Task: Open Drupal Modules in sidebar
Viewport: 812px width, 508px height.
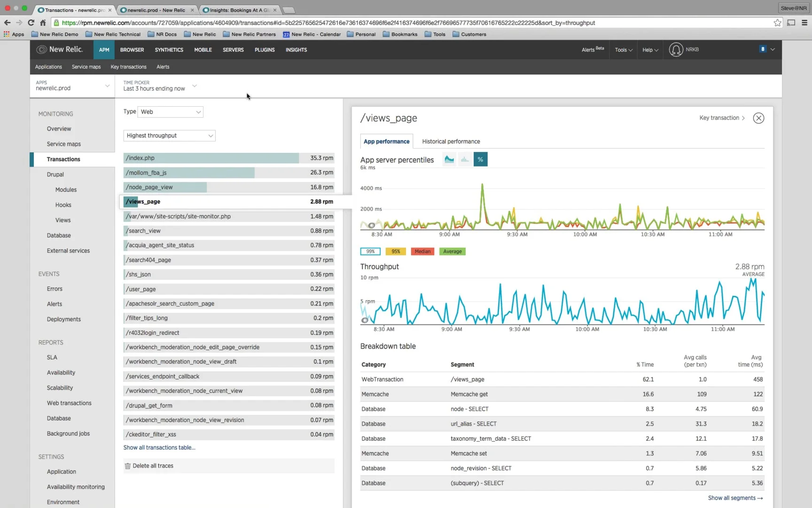Action: coord(66,190)
